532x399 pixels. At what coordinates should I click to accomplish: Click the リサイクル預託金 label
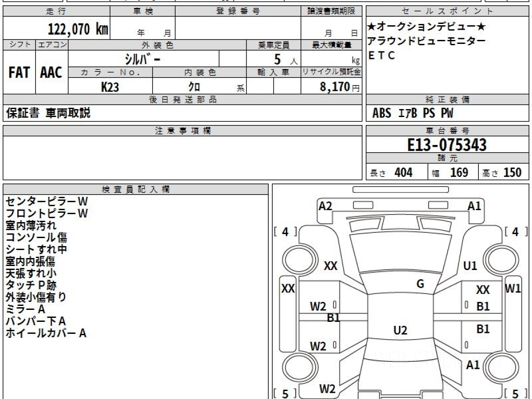(x=331, y=72)
